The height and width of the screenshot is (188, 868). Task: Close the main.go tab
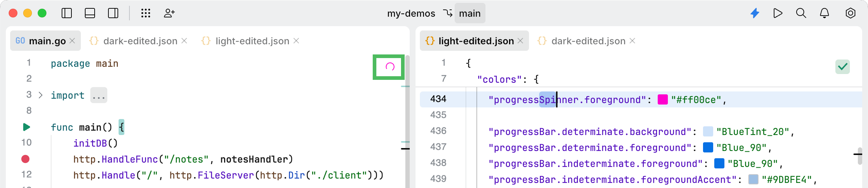point(72,41)
